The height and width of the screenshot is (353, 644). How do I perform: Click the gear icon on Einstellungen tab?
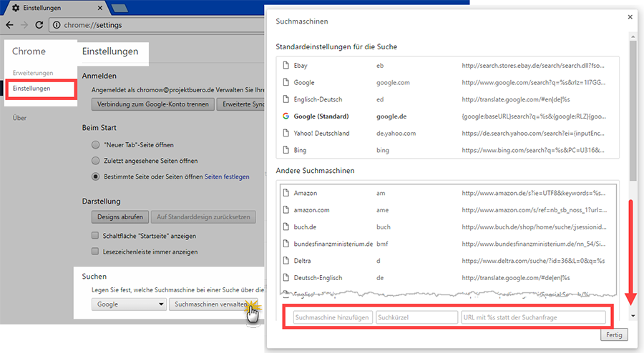(16, 8)
